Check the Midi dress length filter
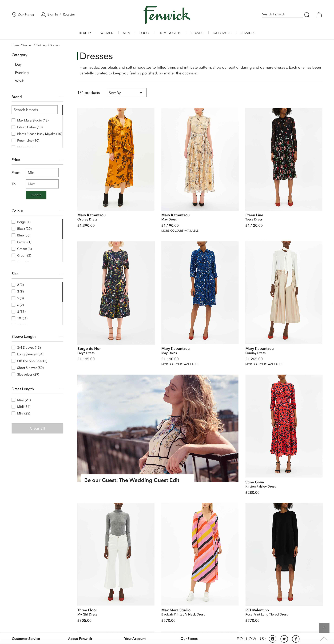334x644 pixels. (14, 406)
